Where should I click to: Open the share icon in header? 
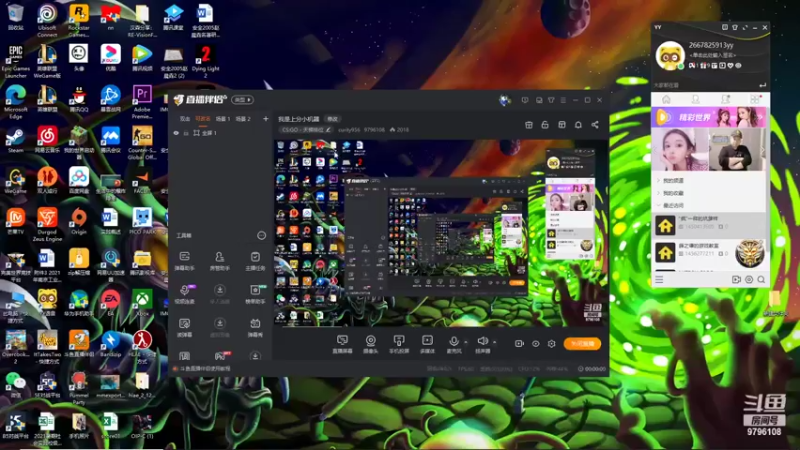point(595,124)
